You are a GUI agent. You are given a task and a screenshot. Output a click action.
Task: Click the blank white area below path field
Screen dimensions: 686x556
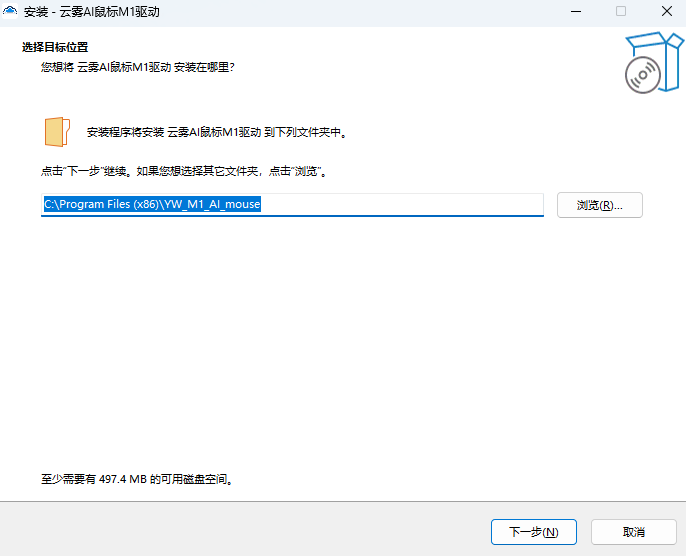pos(340,340)
